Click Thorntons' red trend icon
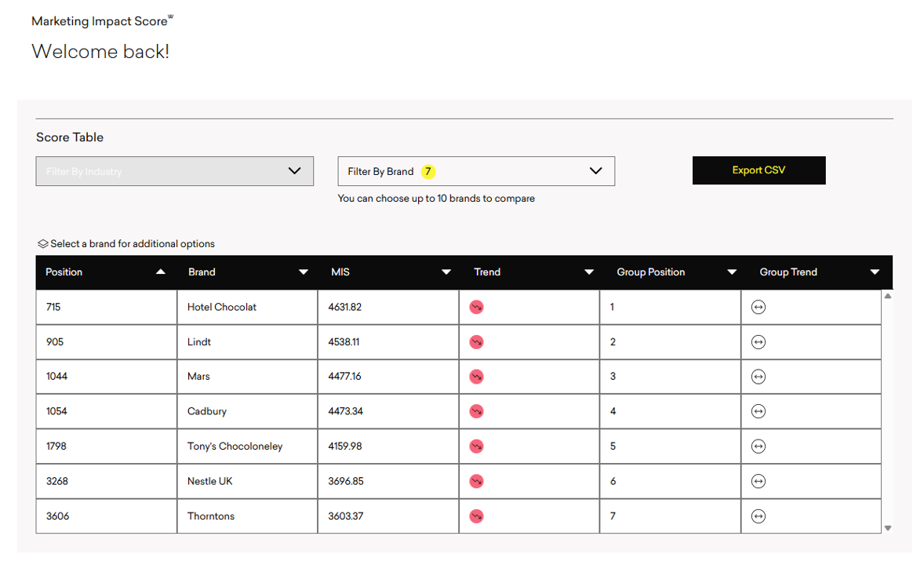 click(476, 516)
